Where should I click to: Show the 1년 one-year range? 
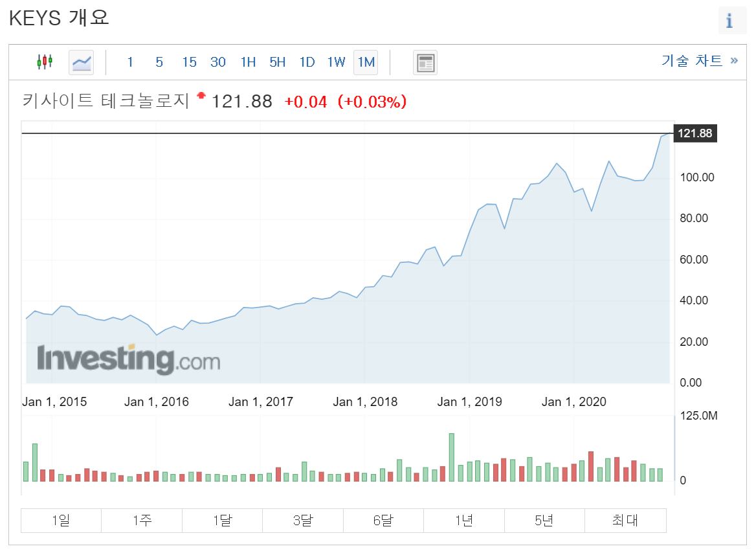click(463, 519)
